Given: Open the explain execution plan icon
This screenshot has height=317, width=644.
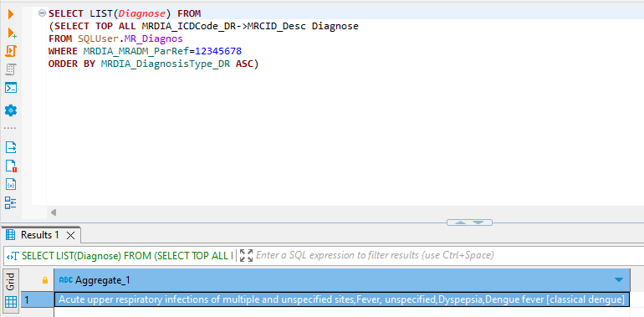Looking at the screenshot, I should (11, 69).
